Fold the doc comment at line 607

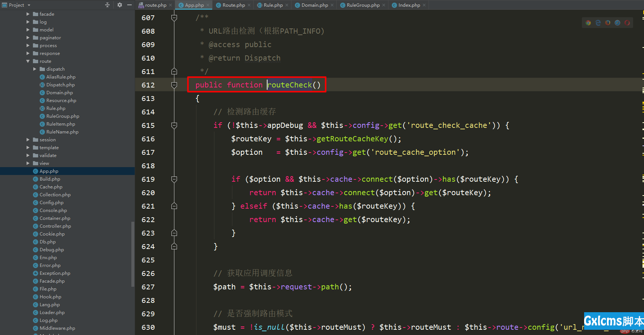(174, 18)
